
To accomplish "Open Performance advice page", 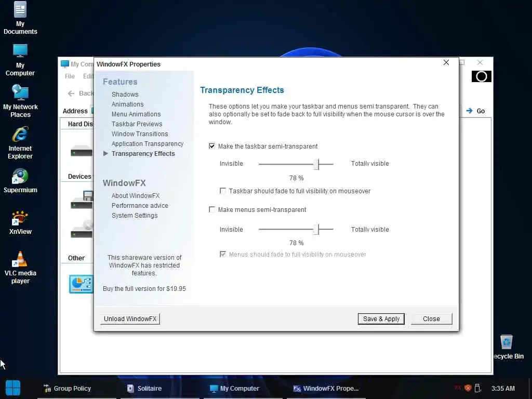I will (x=140, y=206).
